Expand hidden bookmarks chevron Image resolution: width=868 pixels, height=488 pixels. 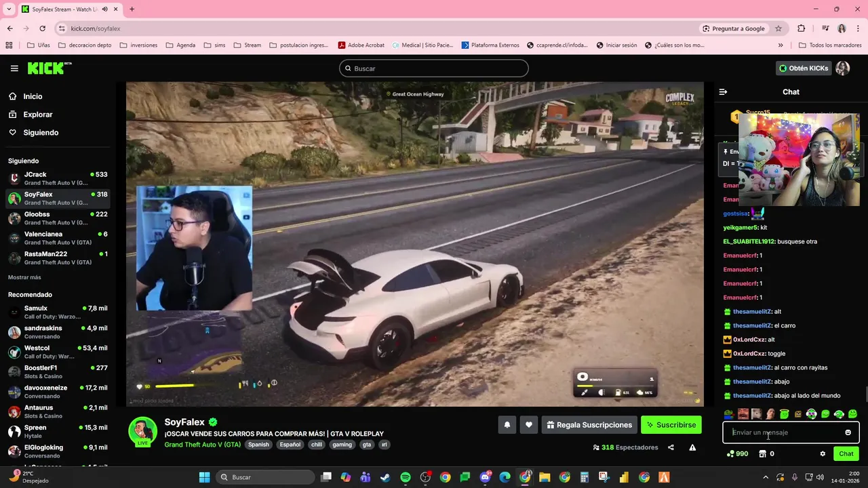781,45
